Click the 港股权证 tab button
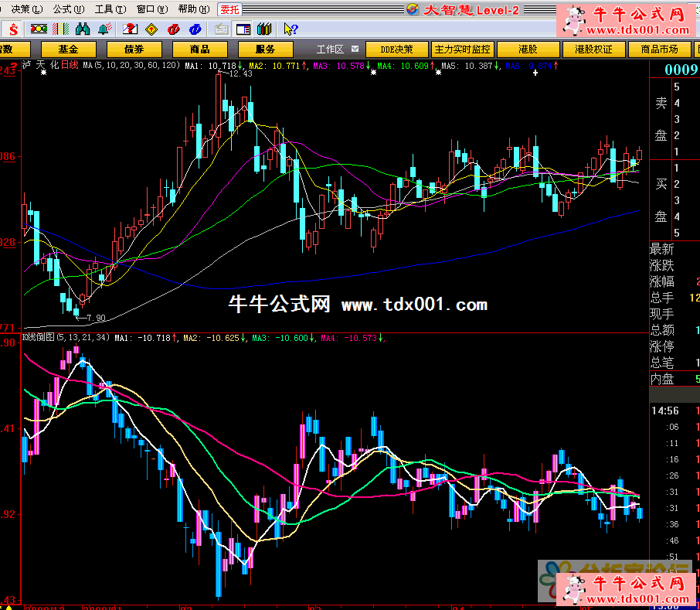The width and height of the screenshot is (700, 610). pyautogui.click(x=593, y=49)
